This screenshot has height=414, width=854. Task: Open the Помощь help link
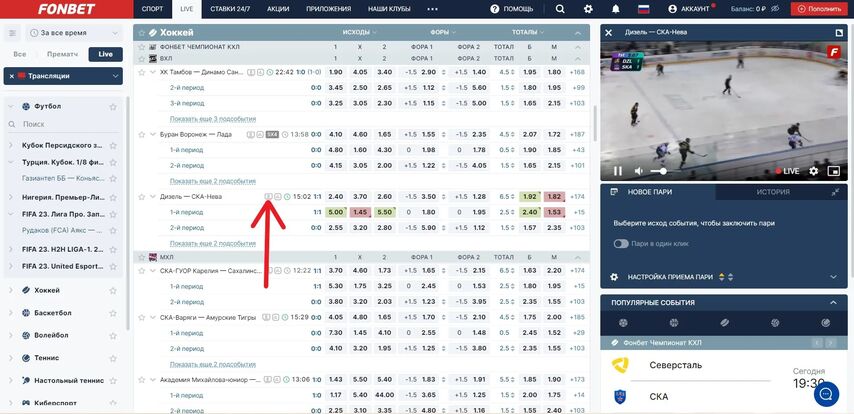[x=511, y=9]
